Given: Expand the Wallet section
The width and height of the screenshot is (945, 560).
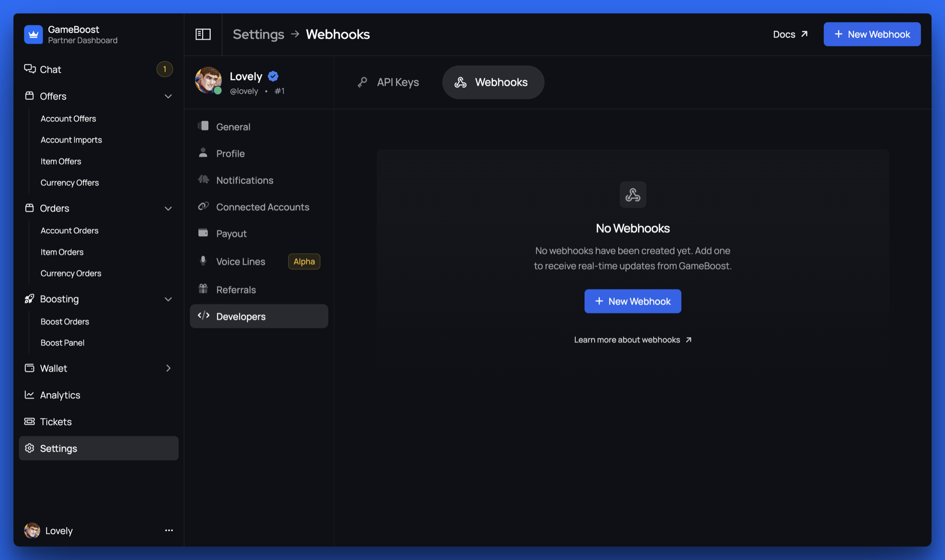Looking at the screenshot, I should tap(168, 369).
